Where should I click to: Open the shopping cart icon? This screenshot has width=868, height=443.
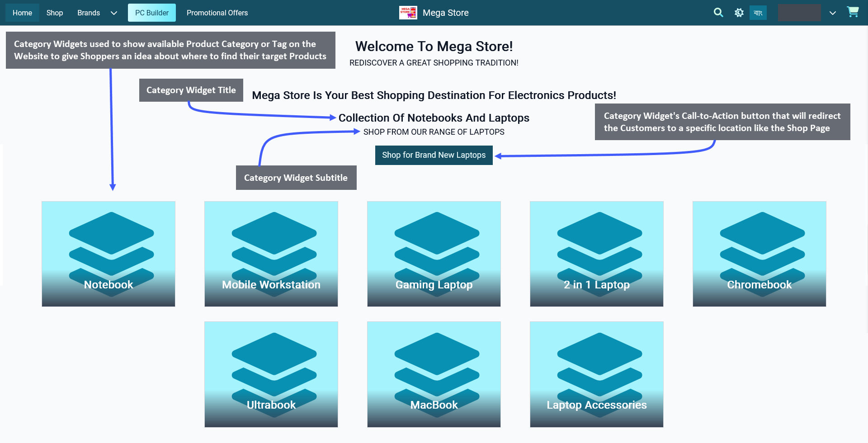click(853, 12)
